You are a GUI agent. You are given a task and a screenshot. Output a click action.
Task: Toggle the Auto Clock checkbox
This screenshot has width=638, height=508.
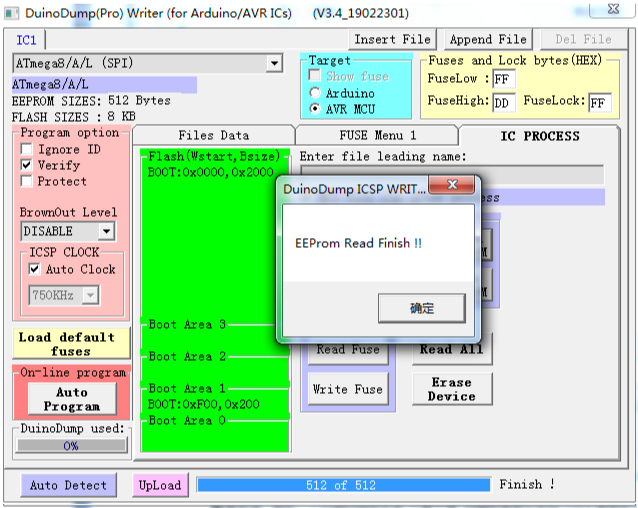pyautogui.click(x=35, y=269)
